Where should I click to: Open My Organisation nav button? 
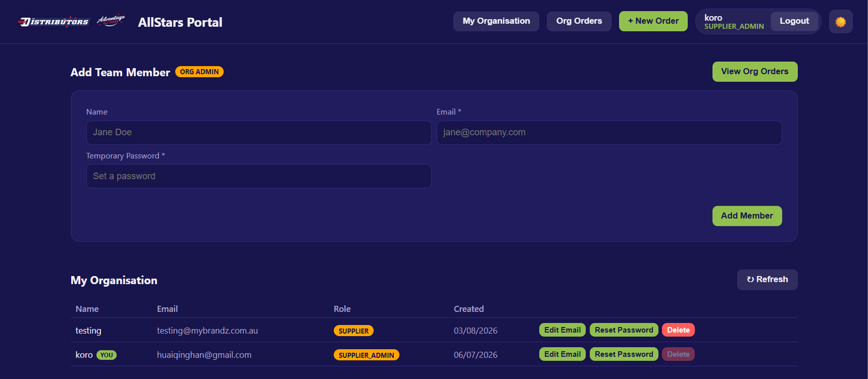(x=496, y=21)
